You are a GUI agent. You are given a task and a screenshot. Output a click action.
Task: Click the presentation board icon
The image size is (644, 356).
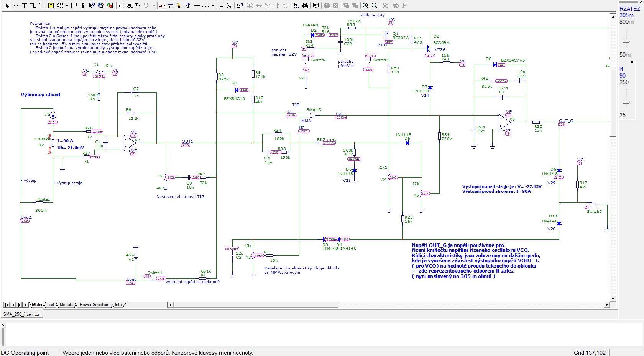[x=316, y=6]
